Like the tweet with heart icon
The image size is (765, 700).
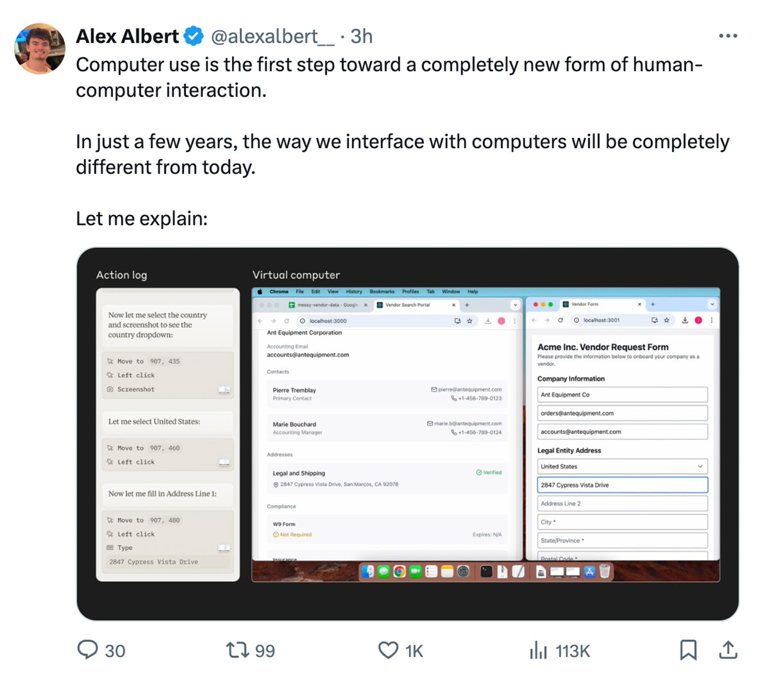(x=388, y=650)
